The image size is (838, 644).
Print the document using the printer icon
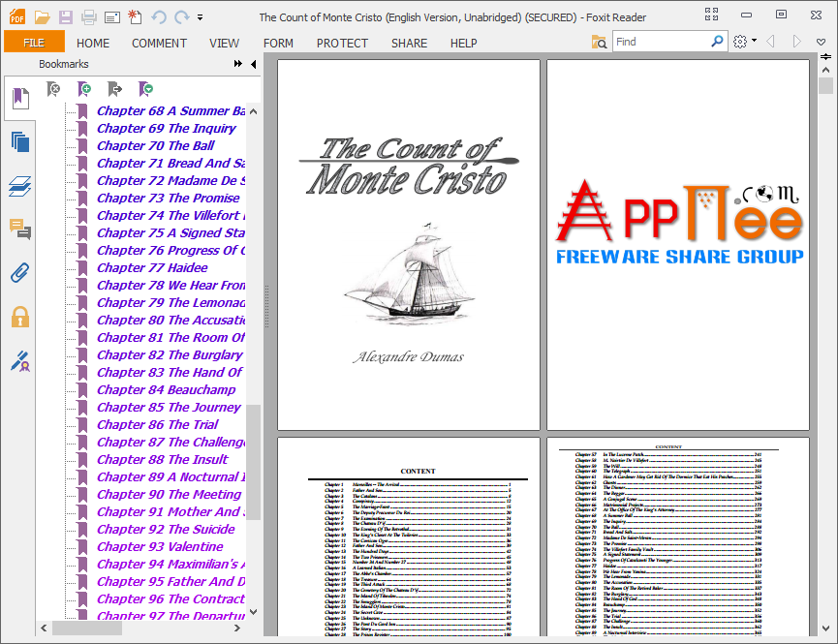tap(89, 17)
